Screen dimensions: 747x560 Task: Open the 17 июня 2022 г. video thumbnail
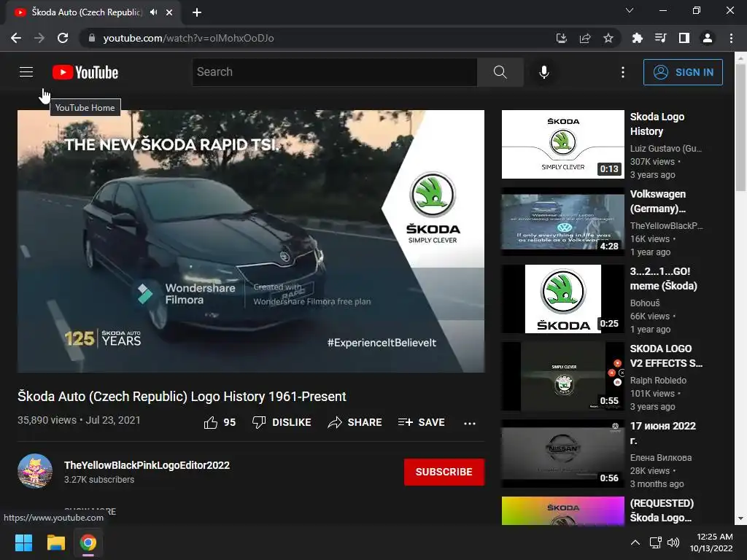(562, 454)
